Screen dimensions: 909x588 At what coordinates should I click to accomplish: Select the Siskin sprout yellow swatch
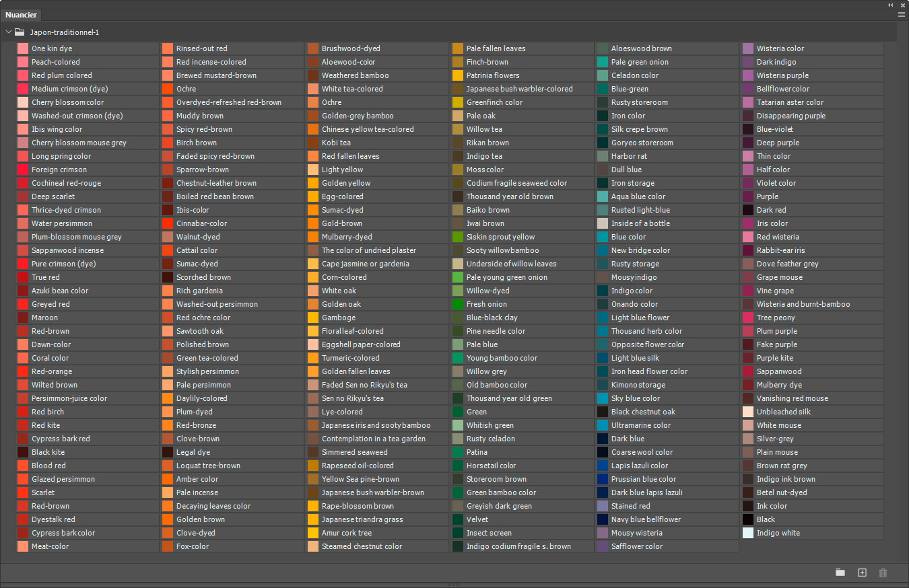coord(458,237)
